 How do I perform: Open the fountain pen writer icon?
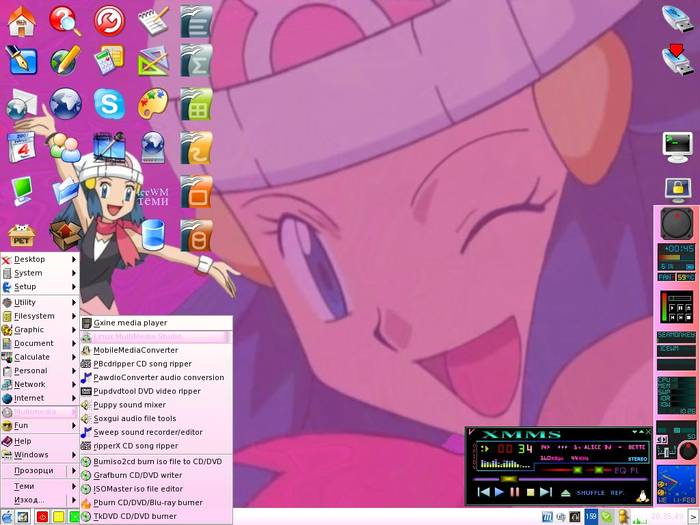pyautogui.click(x=21, y=60)
